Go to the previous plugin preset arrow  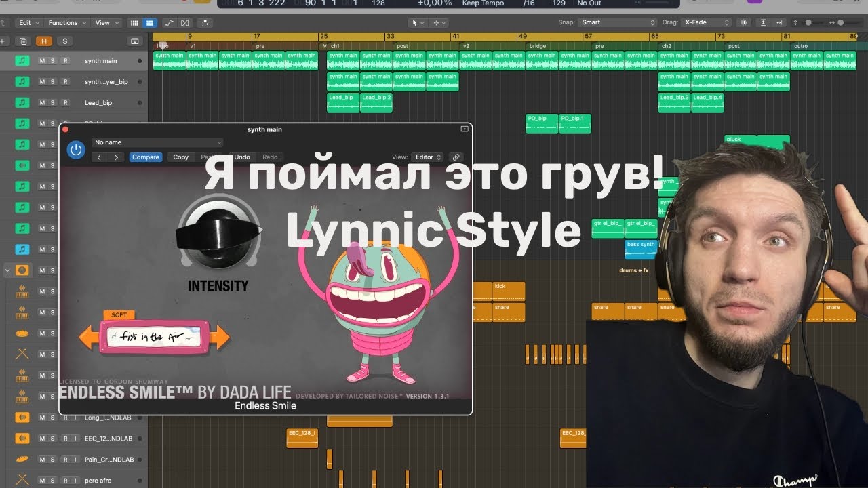point(100,157)
